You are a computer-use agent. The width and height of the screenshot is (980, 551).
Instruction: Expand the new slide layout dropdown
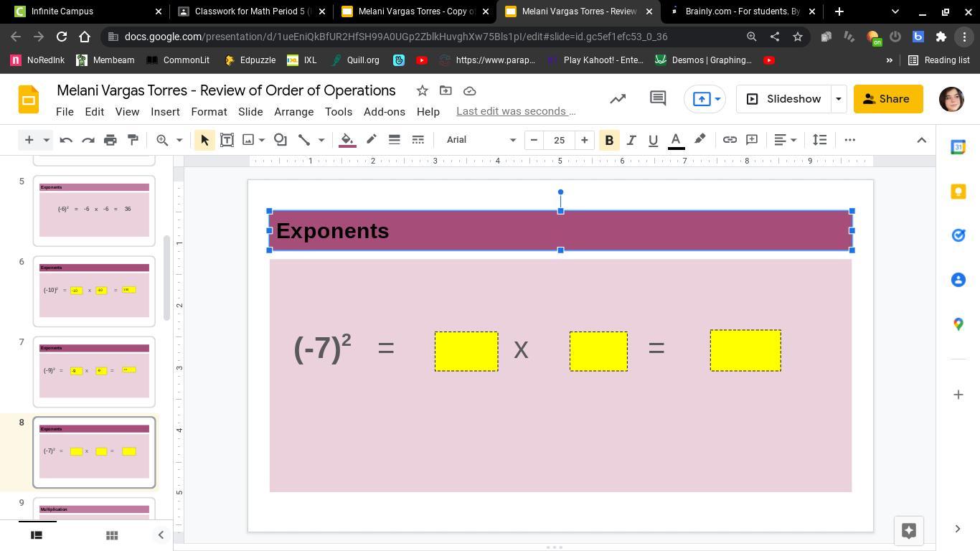46,140
